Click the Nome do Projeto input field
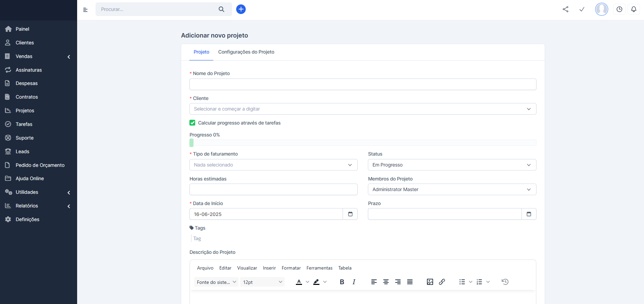 click(362, 84)
